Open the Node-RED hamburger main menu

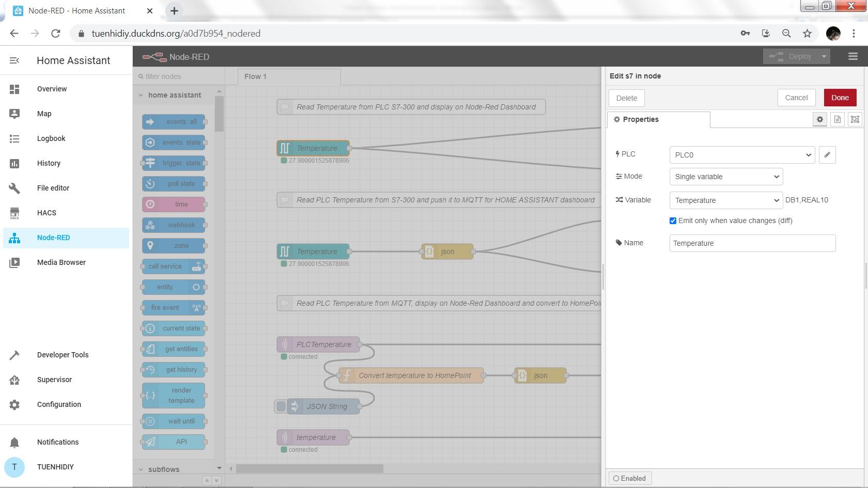click(x=853, y=56)
